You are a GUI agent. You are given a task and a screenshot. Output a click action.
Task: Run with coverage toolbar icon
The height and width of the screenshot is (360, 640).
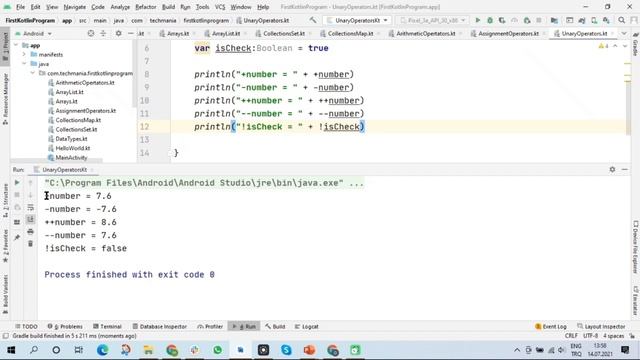[502, 20]
